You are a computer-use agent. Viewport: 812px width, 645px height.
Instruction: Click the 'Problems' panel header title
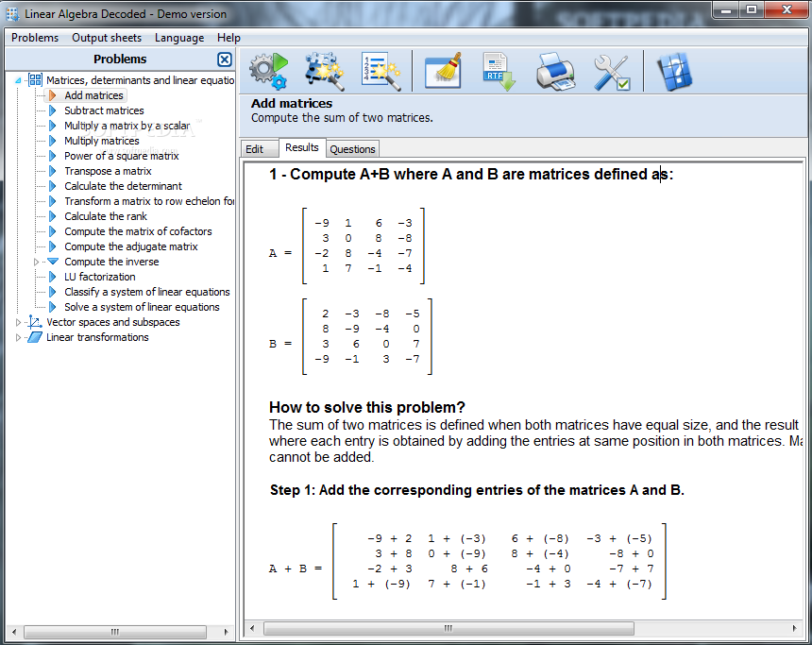point(120,59)
